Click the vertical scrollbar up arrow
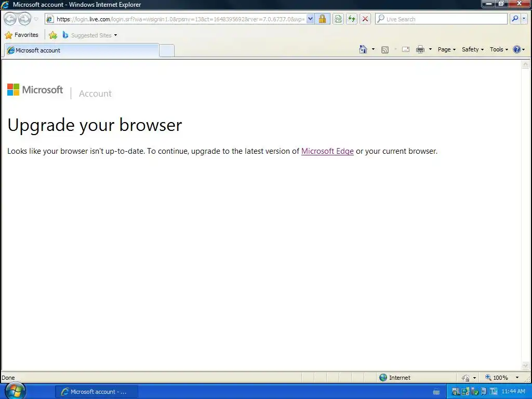 point(526,64)
